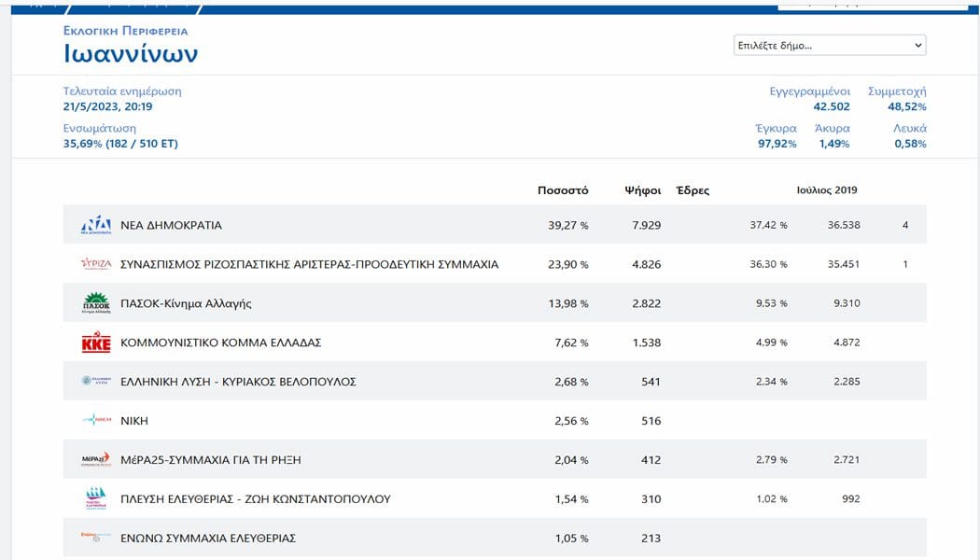Open the ΠΑΣΟΚ-Κίνημα Αλλαγής row
980x560 pixels.
[x=495, y=303]
